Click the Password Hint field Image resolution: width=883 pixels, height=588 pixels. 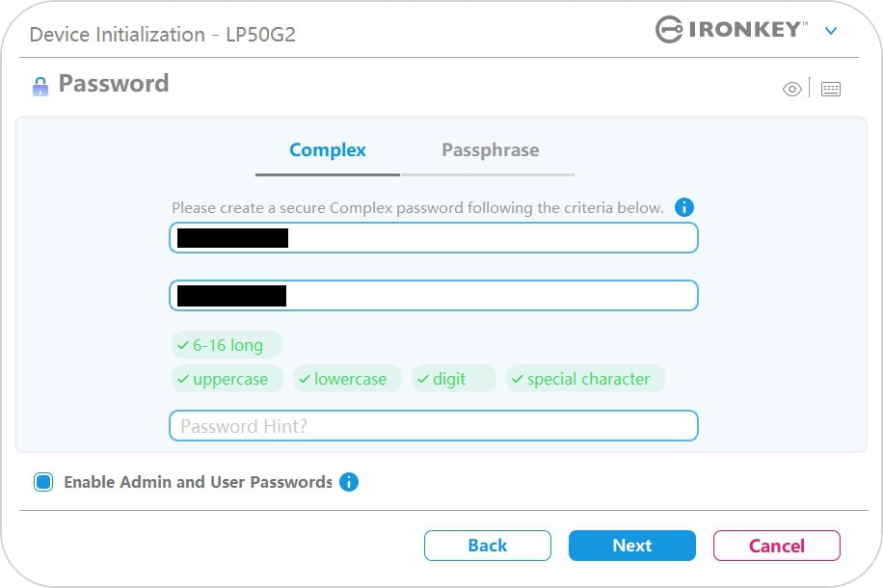click(x=433, y=426)
